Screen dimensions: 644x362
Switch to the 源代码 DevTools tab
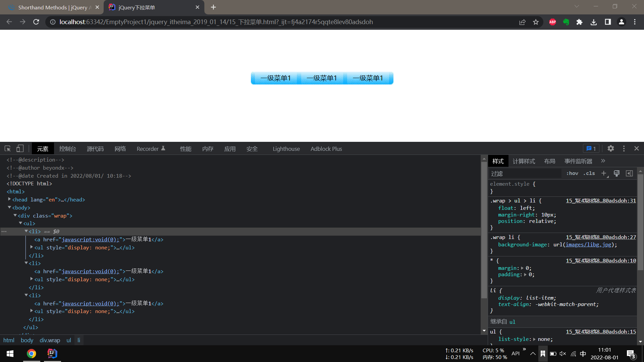(95, 149)
